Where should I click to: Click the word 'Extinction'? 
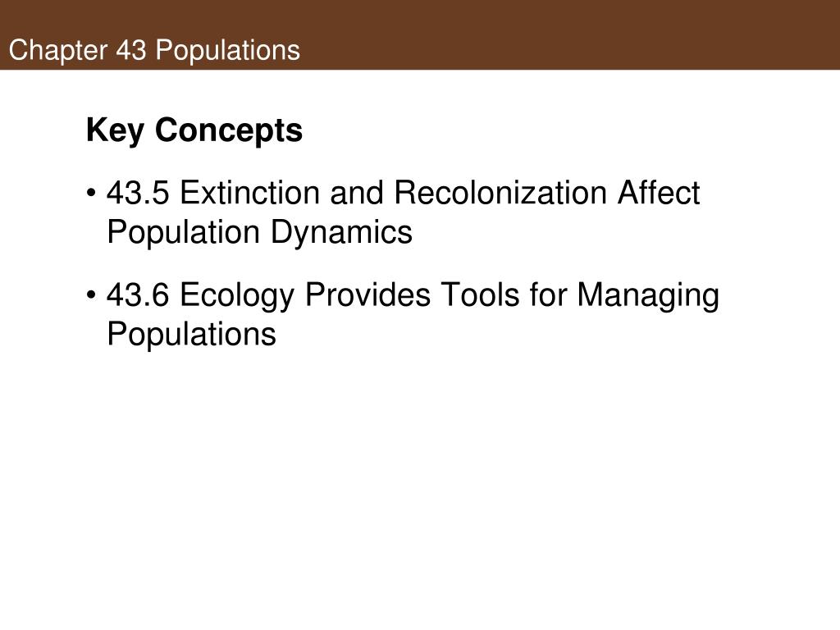249,192
